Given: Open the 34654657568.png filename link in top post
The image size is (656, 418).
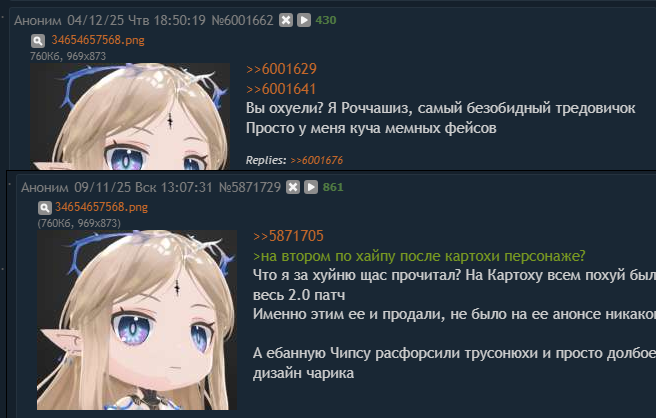Looking at the screenshot, I should [98, 40].
